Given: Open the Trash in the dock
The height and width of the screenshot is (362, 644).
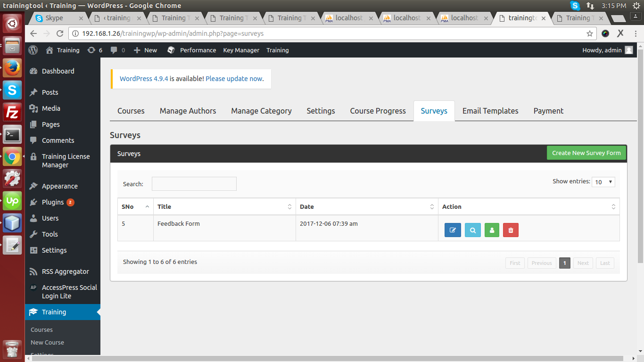Looking at the screenshot, I should pyautogui.click(x=12, y=350).
